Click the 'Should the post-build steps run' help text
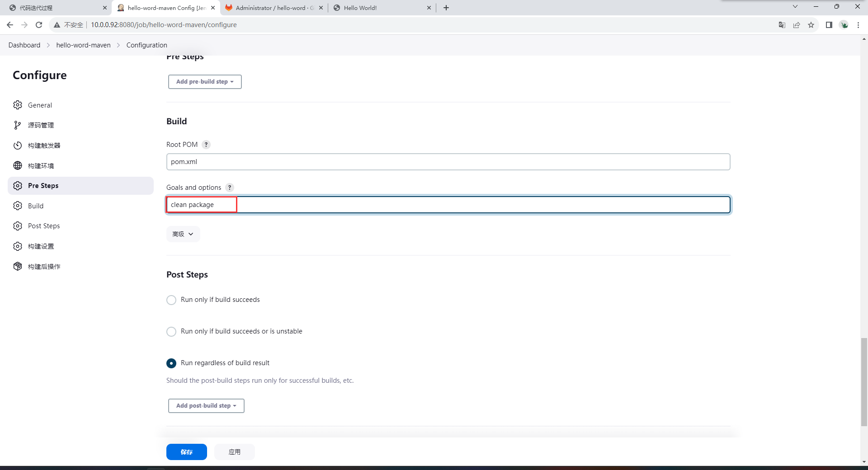Viewport: 868px width, 470px height. pos(260,381)
